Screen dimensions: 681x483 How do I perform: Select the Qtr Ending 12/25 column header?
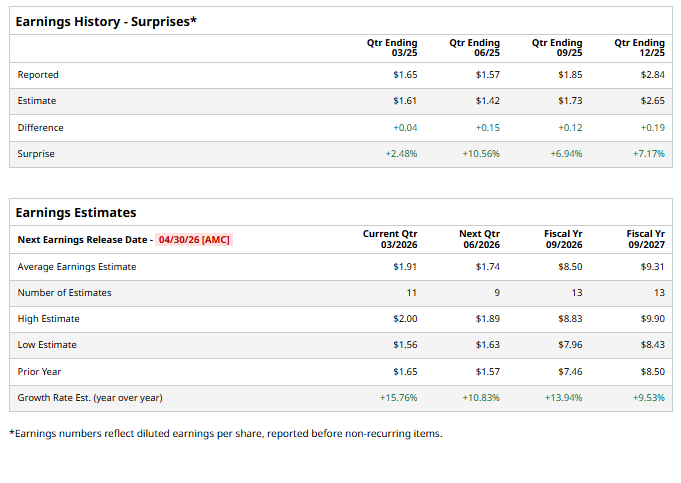639,47
